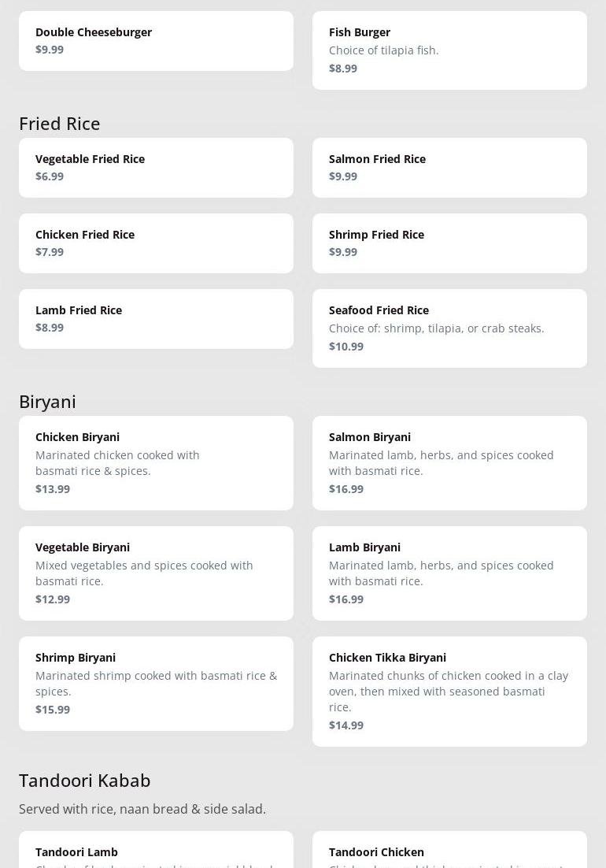
Task: Select Chicken Biryani for $13.99
Action: pos(156,462)
